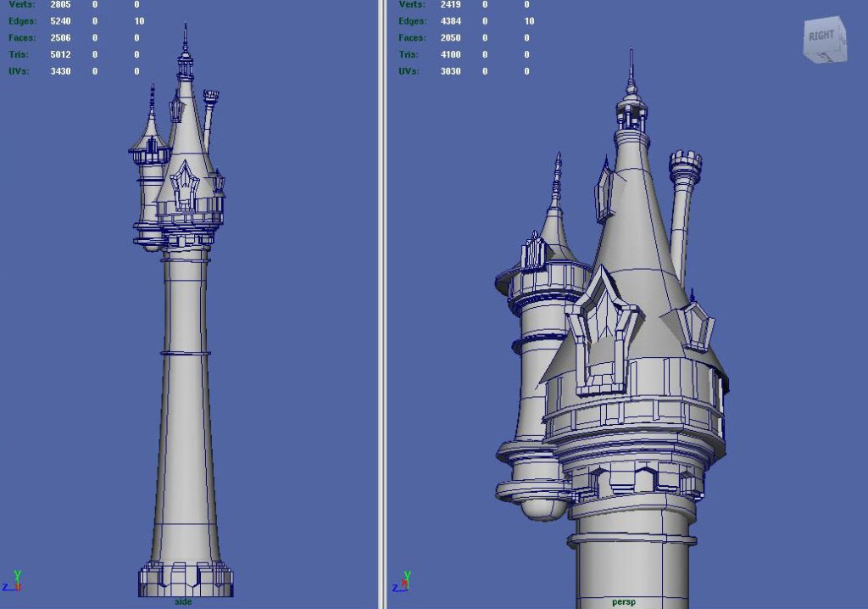Click the Faces count 2506 in side view
The image size is (868, 609).
60,37
